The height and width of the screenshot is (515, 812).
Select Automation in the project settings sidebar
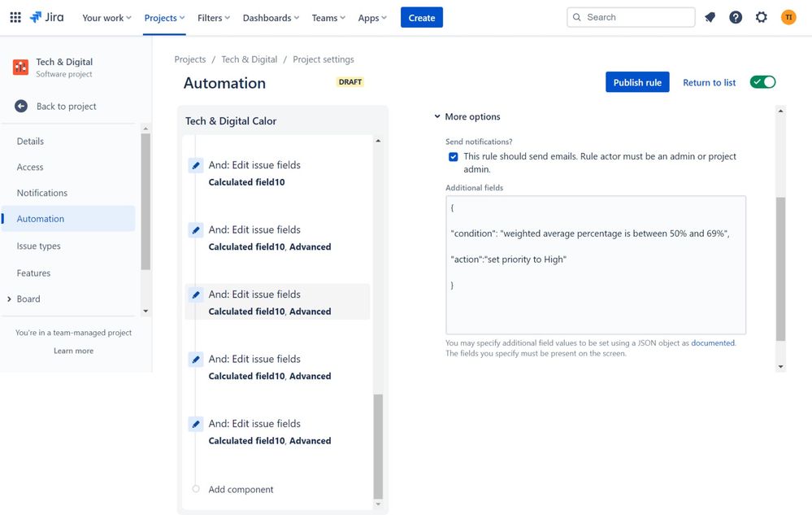point(41,218)
